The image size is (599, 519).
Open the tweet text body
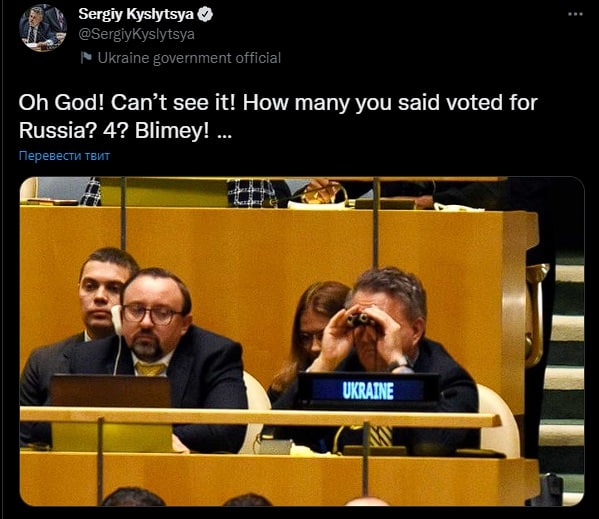click(278, 116)
